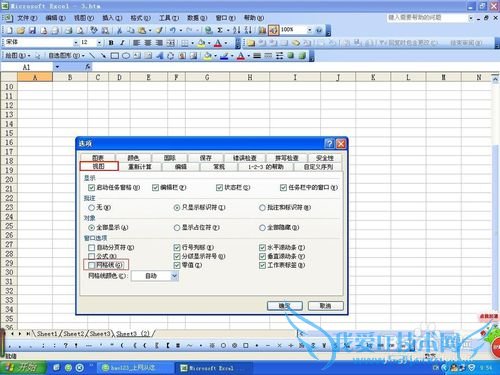Click the Insert Hyperlink globe icon
This screenshot has height=375, width=500.
(x=208, y=30)
